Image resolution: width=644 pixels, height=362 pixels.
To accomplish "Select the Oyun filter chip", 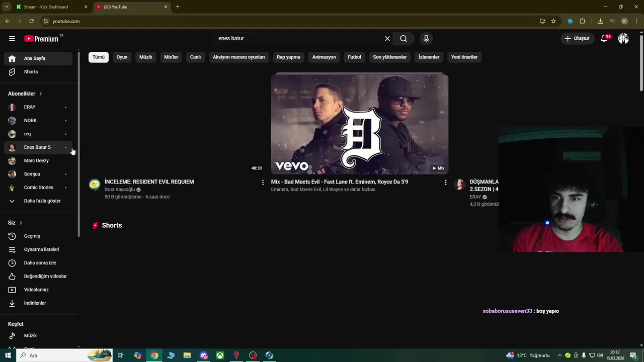I will [x=122, y=57].
